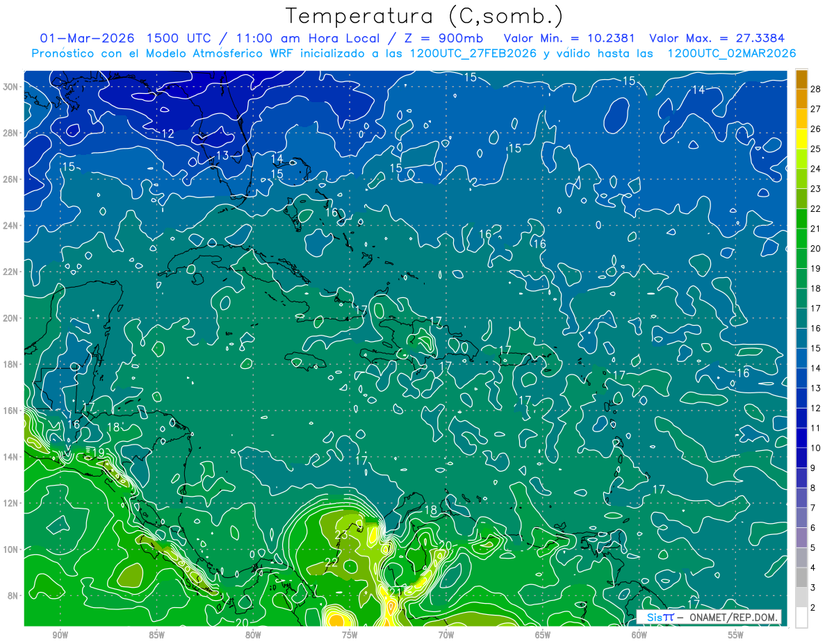Click the "Temperatura (C,somb.)" chart title
834x644 pixels.
coord(424,17)
